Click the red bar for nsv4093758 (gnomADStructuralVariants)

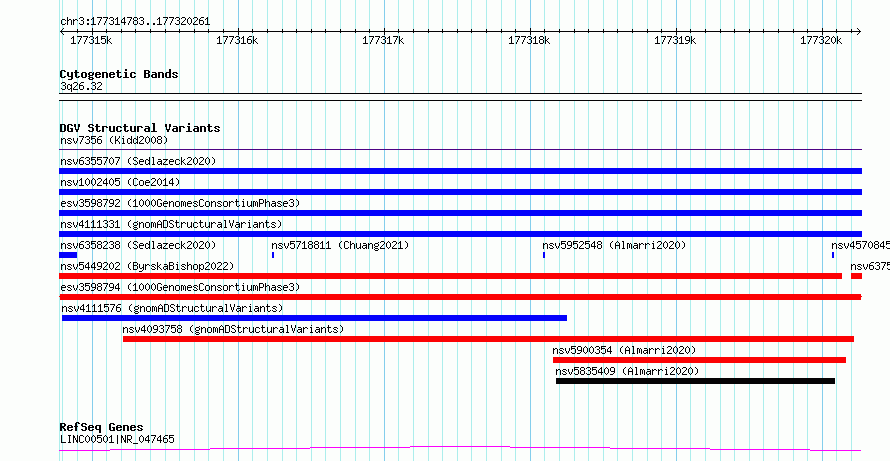[x=488, y=339]
